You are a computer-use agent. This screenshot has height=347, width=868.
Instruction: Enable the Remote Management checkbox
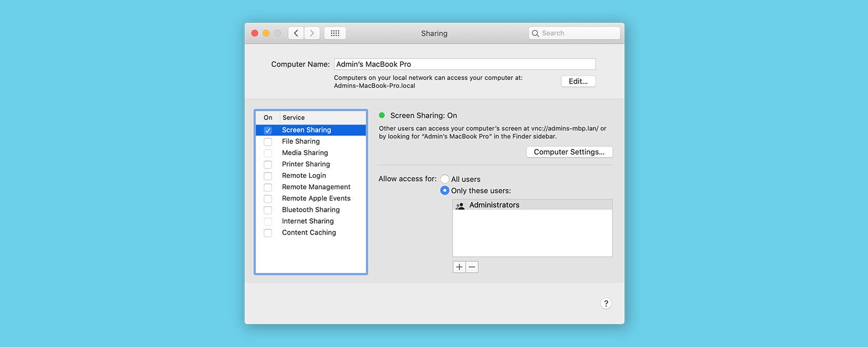click(268, 188)
